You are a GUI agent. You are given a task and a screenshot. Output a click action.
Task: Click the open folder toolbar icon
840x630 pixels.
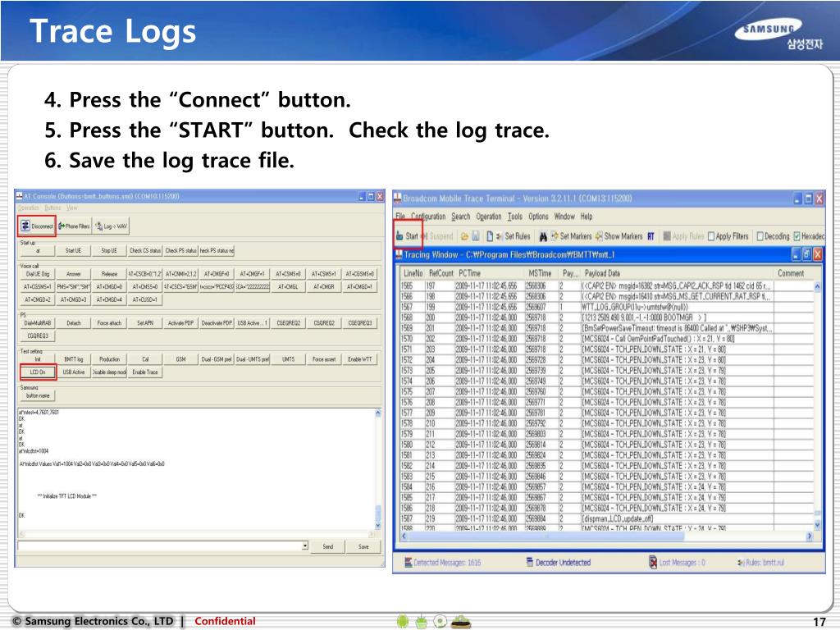[x=464, y=236]
